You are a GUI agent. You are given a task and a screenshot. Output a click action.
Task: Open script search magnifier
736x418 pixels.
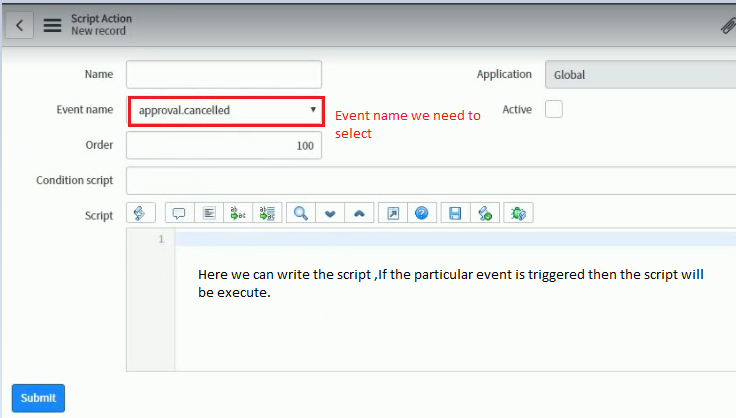(301, 213)
